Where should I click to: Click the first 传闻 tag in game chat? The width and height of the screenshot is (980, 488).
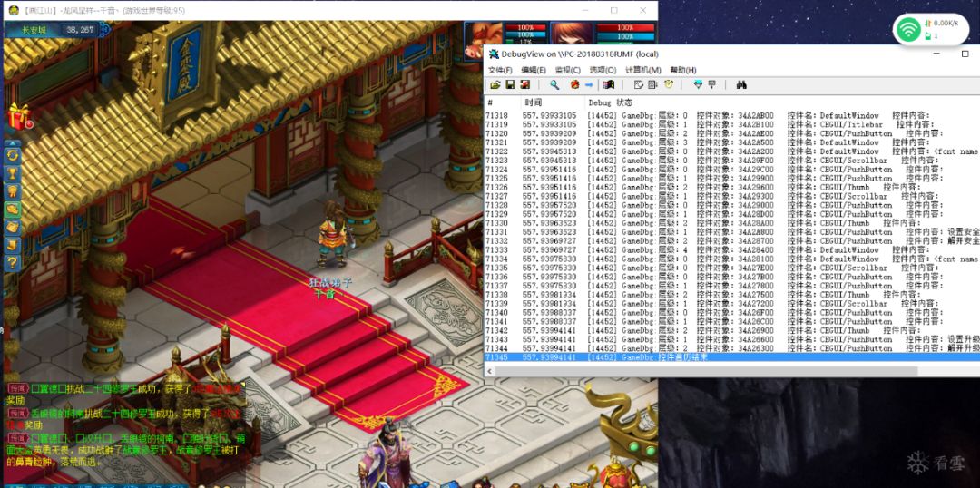(x=17, y=388)
